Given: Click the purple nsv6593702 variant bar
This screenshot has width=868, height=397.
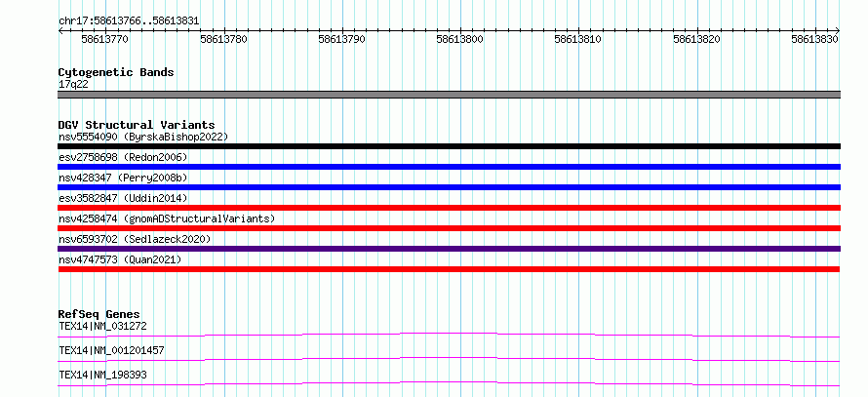Looking at the screenshot, I should point(449,249).
